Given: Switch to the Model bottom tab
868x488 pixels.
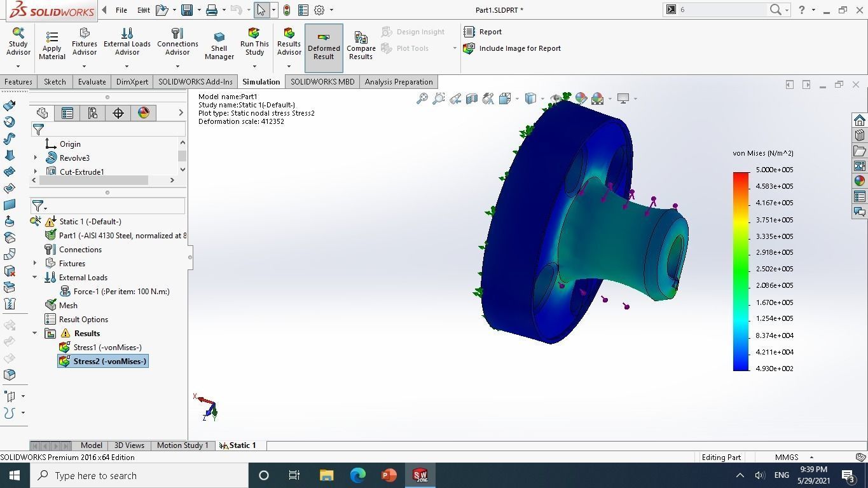Looking at the screenshot, I should (91, 445).
